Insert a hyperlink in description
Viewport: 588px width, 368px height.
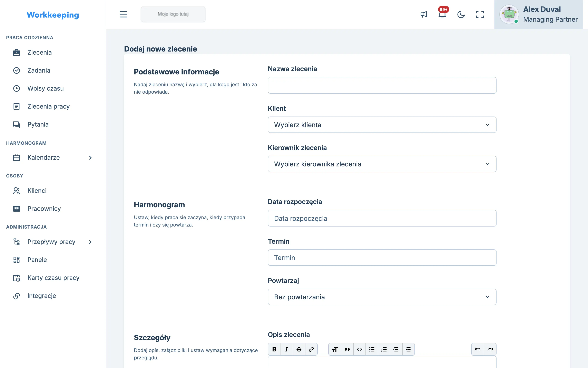(311, 349)
